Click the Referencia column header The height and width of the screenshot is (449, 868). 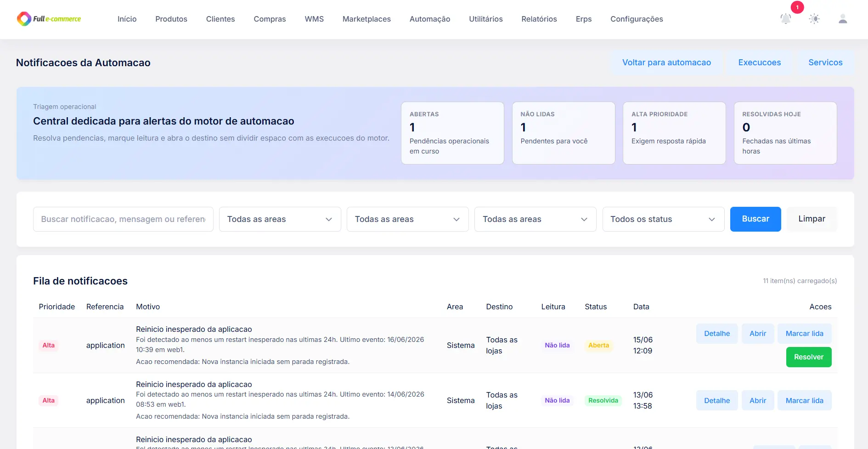(x=105, y=307)
